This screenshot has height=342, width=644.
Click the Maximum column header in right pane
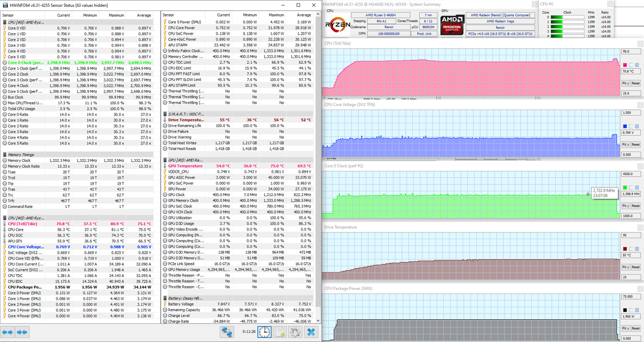[x=276, y=15]
